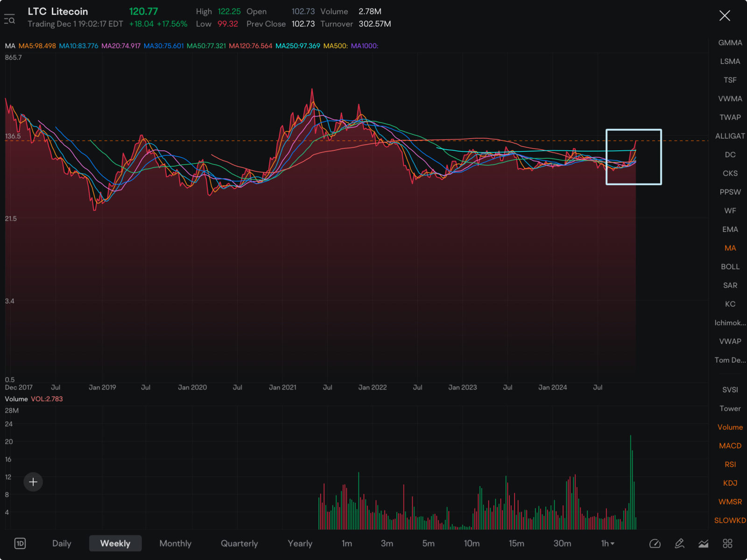This screenshot has height=560, width=747.
Task: Enable the KC indicator
Action: 730,304
